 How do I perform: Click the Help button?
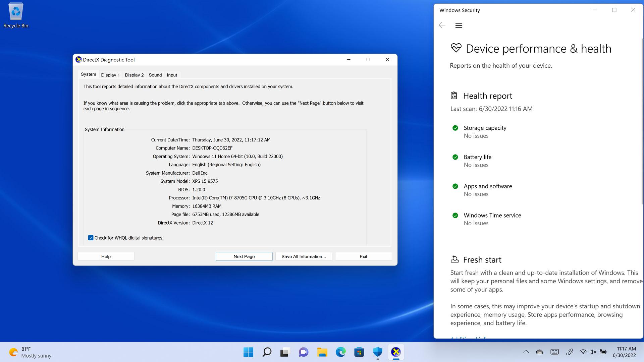click(106, 256)
